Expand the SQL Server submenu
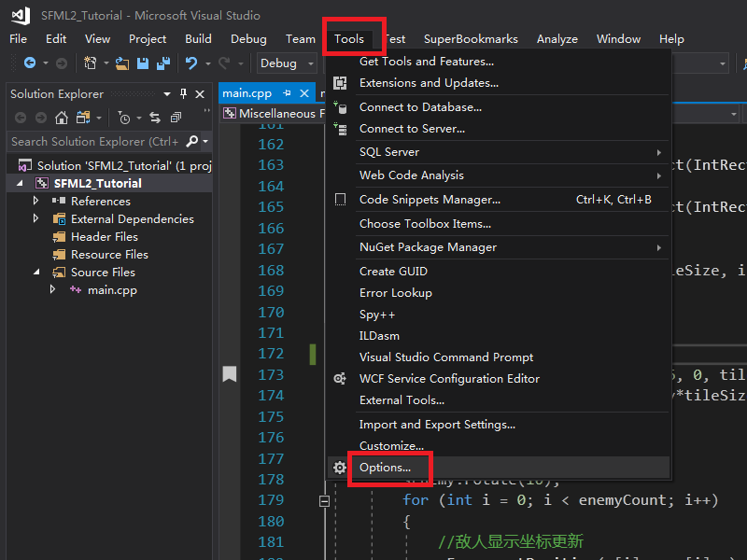Image resolution: width=747 pixels, height=560 pixels. pos(659,152)
